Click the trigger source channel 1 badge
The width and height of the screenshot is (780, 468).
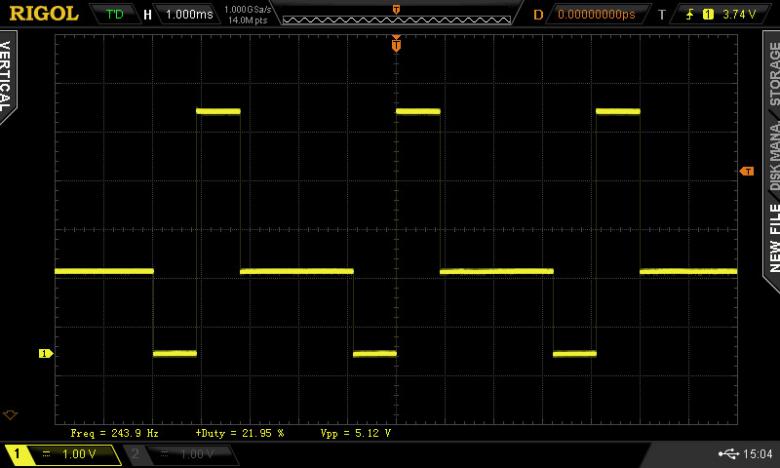tap(708, 14)
